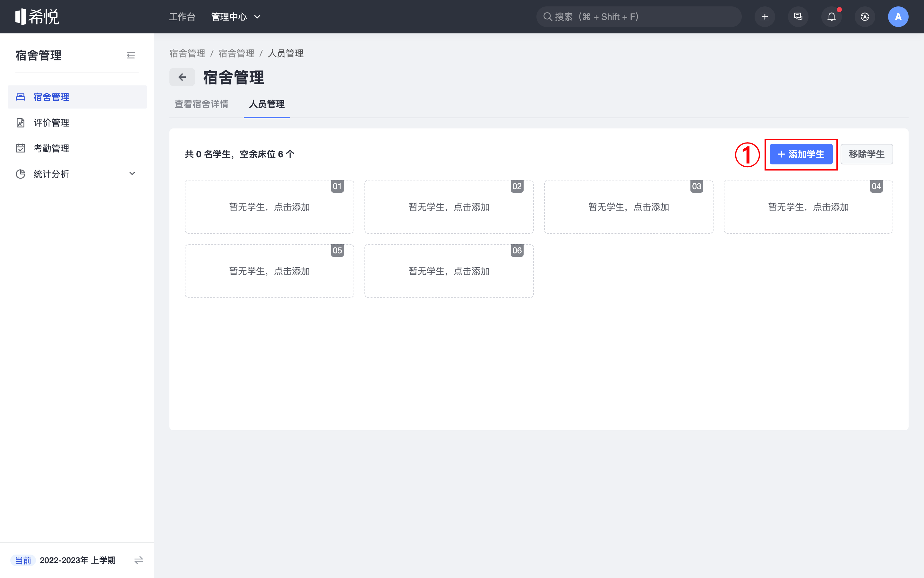
Task: Expand the 管理中心 dropdown chevron
Action: [x=257, y=17]
